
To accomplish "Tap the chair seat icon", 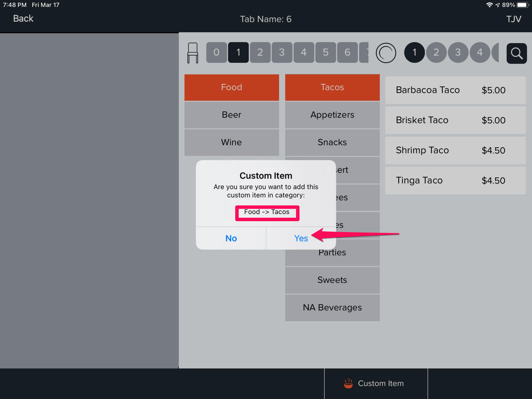I will [x=192, y=53].
